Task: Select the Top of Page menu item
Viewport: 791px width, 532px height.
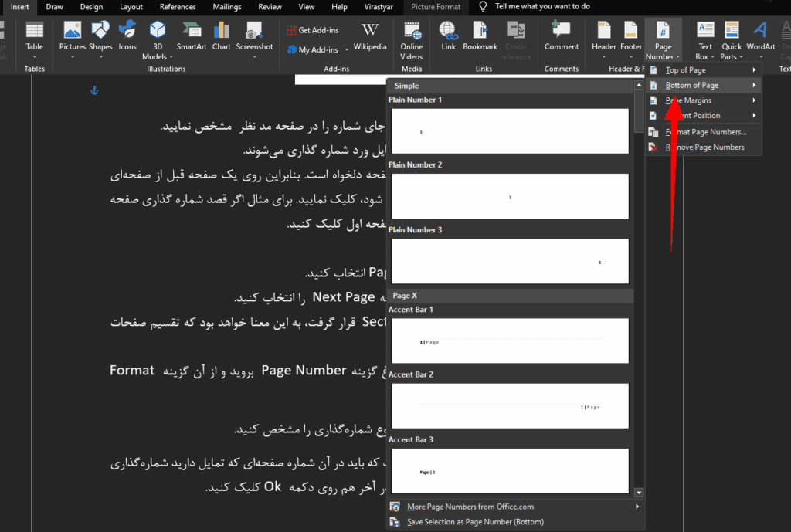Action: coord(686,70)
